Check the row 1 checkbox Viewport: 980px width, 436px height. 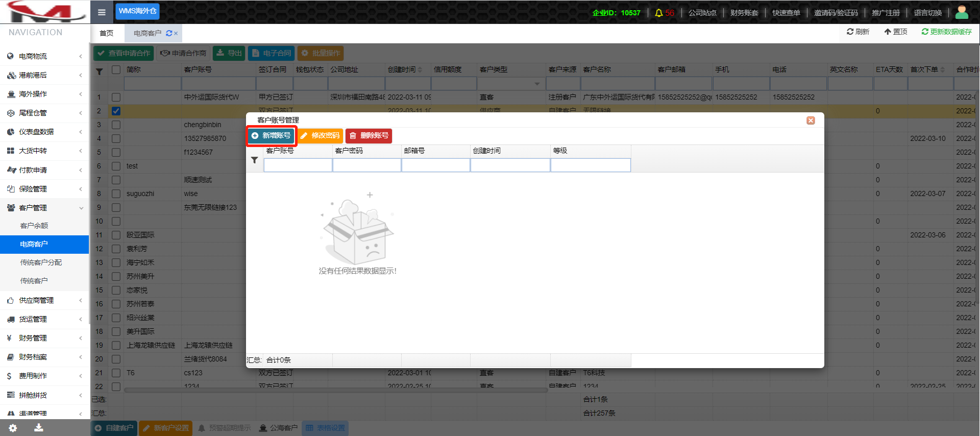[116, 97]
